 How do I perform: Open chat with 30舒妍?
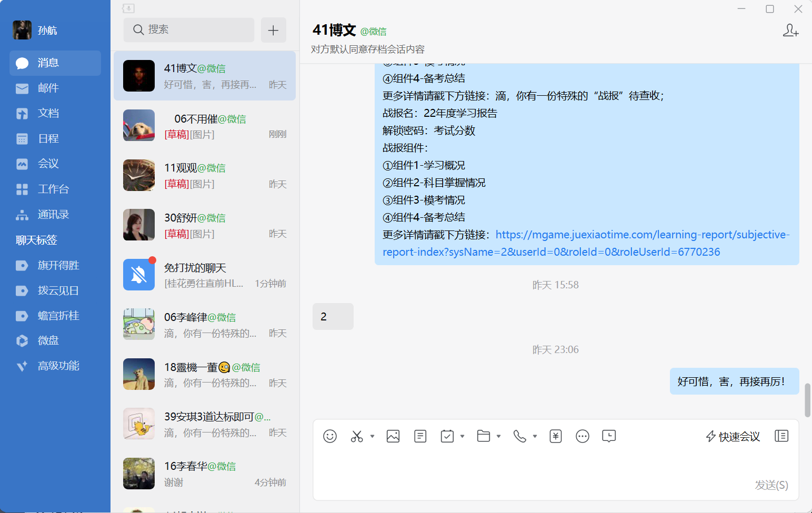pyautogui.click(x=205, y=225)
